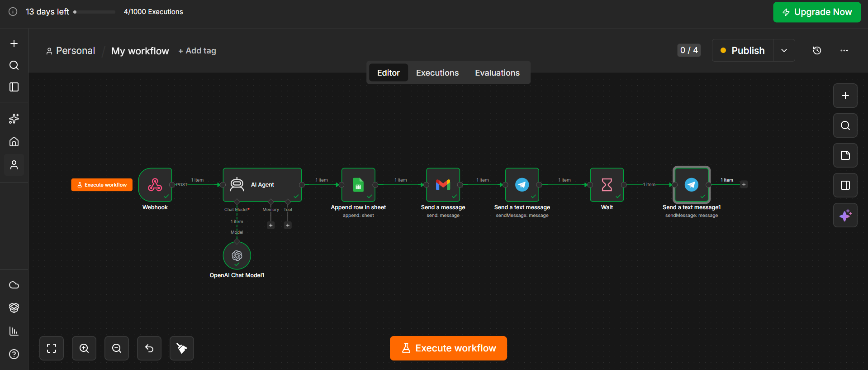Click the trial executions progress bar

point(94,12)
